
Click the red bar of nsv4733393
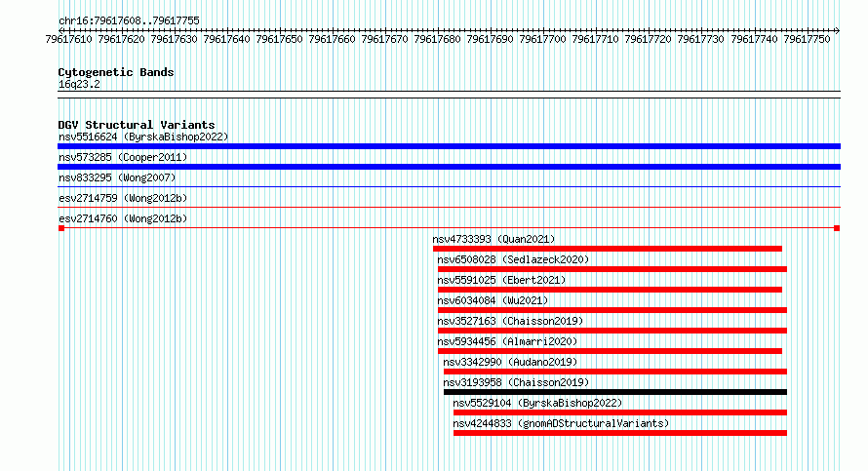[608, 249]
